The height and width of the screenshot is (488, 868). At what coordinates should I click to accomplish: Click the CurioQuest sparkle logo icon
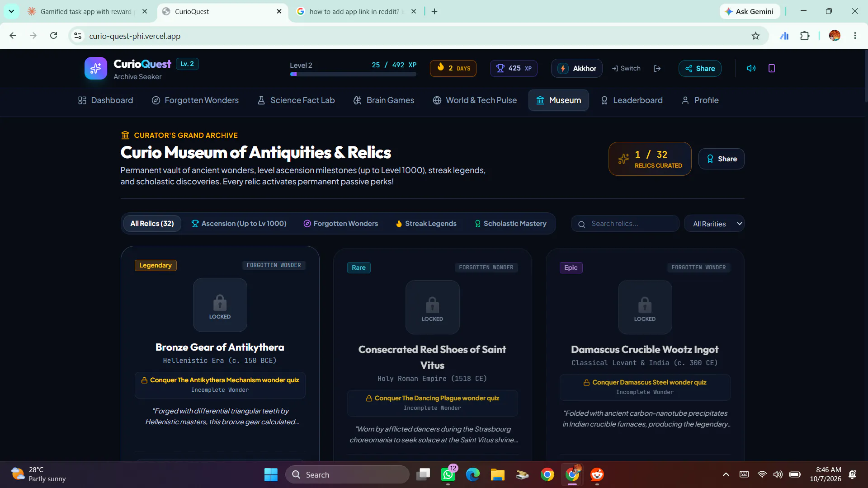(95, 68)
